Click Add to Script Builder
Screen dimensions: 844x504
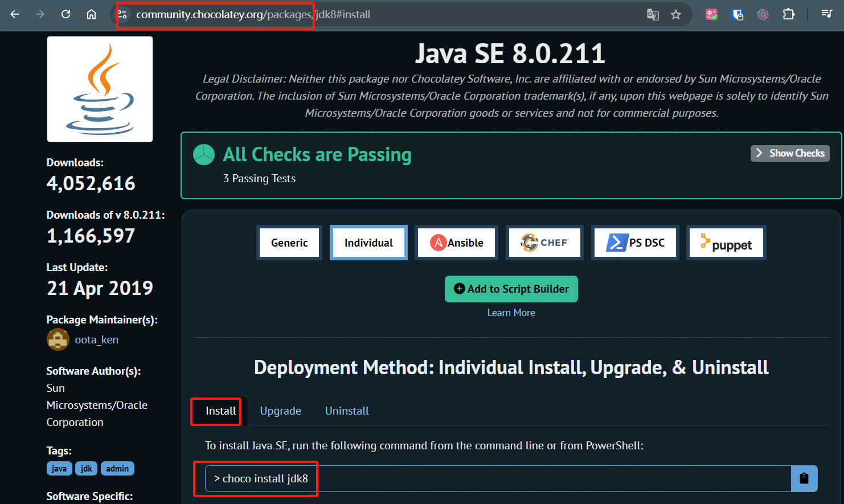click(511, 289)
